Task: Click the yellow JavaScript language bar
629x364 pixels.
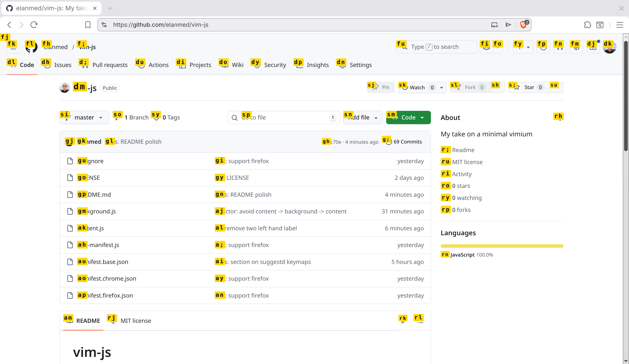Action: pyautogui.click(x=502, y=246)
